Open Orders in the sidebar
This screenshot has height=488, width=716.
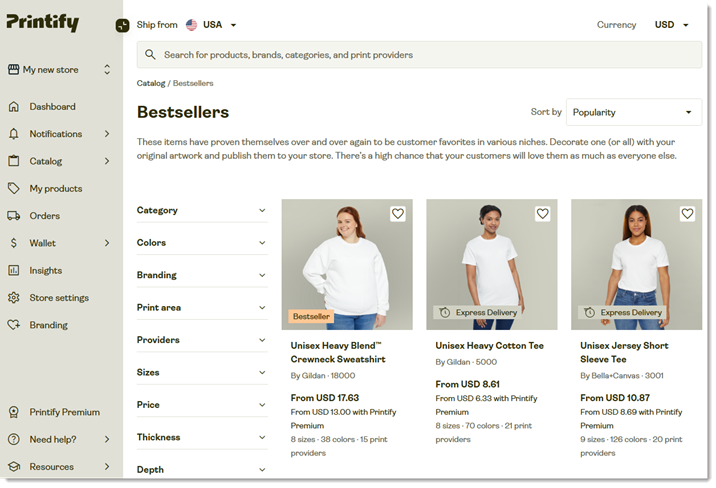coord(45,215)
